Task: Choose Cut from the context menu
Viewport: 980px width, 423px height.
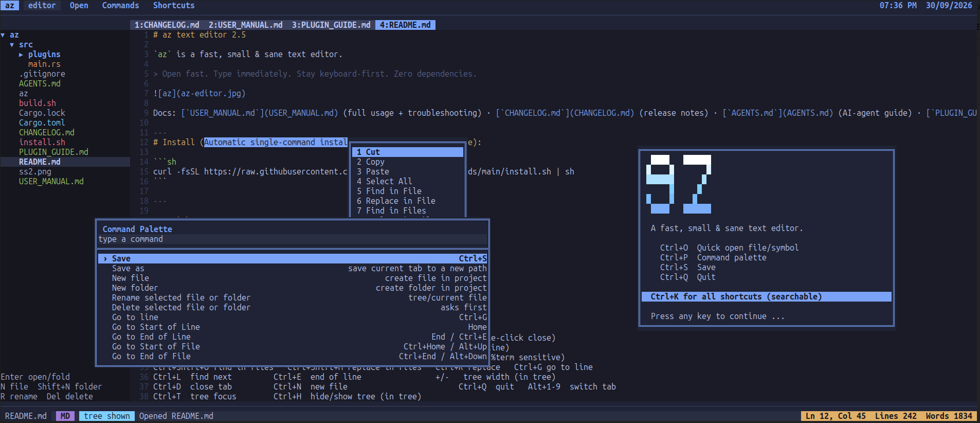Action: 408,152
